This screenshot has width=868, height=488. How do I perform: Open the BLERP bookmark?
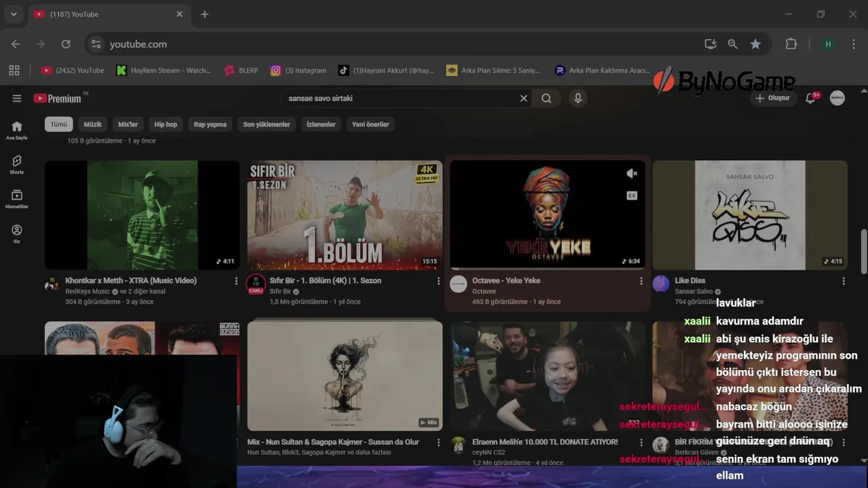coord(241,70)
